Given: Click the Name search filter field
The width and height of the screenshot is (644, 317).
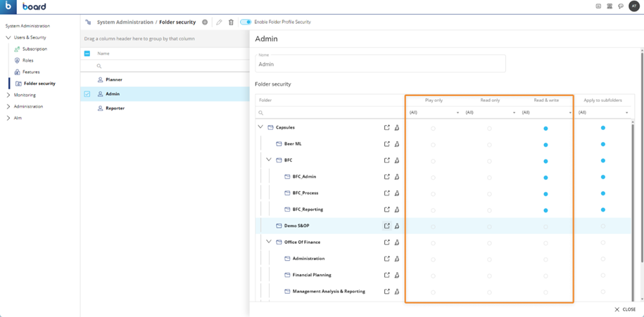Looking at the screenshot, I should coord(172,65).
